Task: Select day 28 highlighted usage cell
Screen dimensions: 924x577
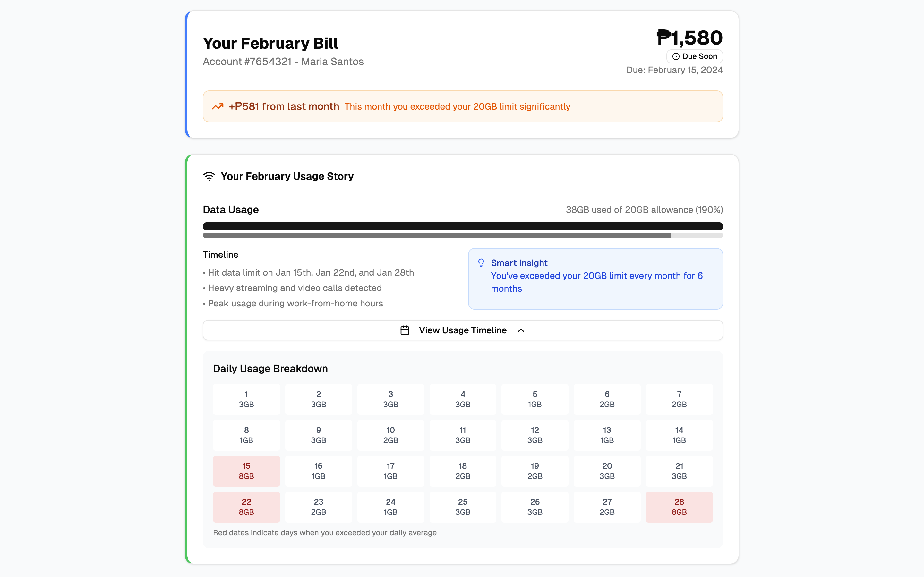Action: tap(679, 507)
